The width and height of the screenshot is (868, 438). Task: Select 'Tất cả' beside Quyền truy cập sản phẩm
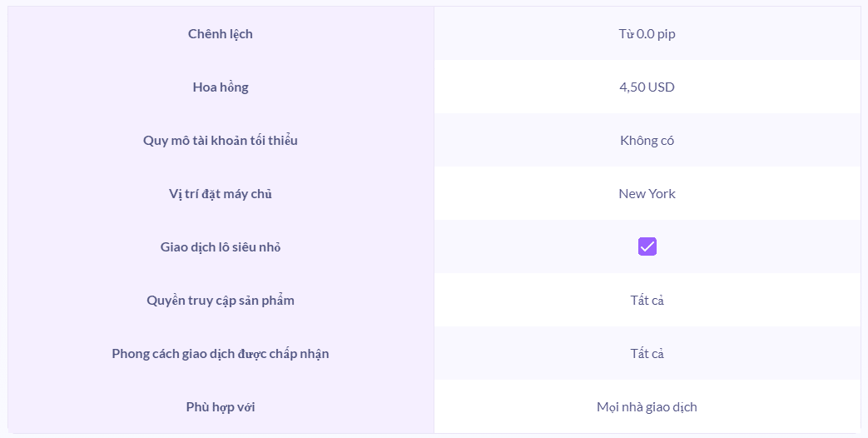[647, 301]
